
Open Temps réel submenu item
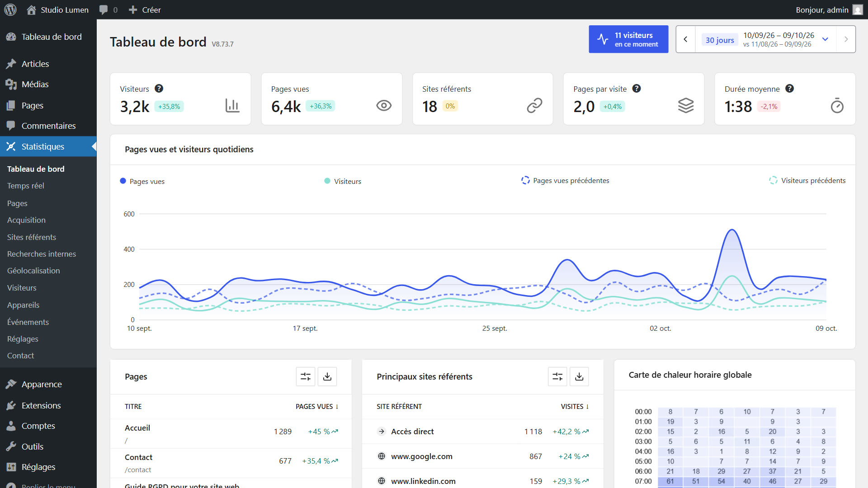click(26, 186)
